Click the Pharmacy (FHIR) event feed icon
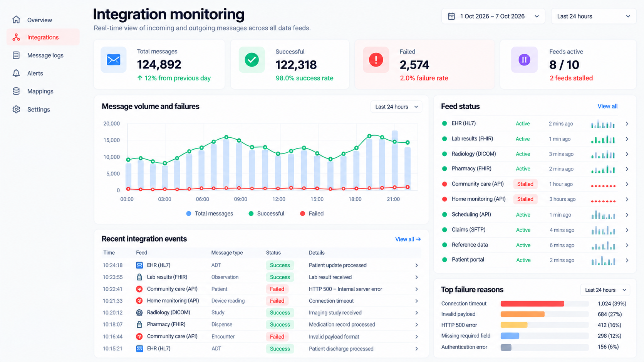 [139, 324]
